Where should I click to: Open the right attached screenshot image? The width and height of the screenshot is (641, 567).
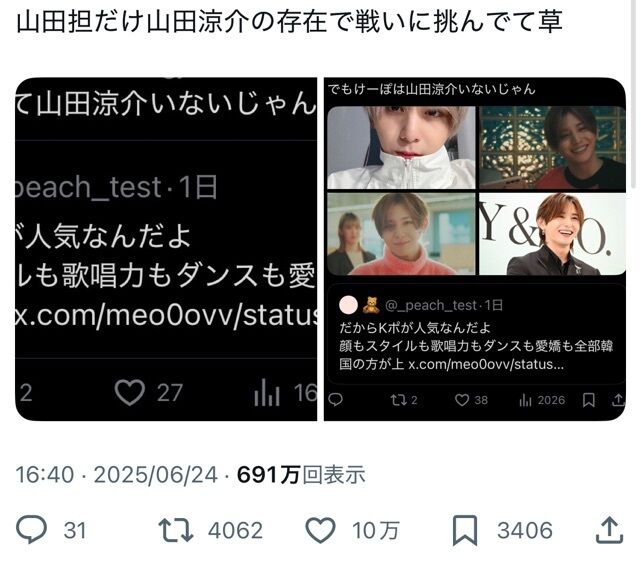point(475,249)
